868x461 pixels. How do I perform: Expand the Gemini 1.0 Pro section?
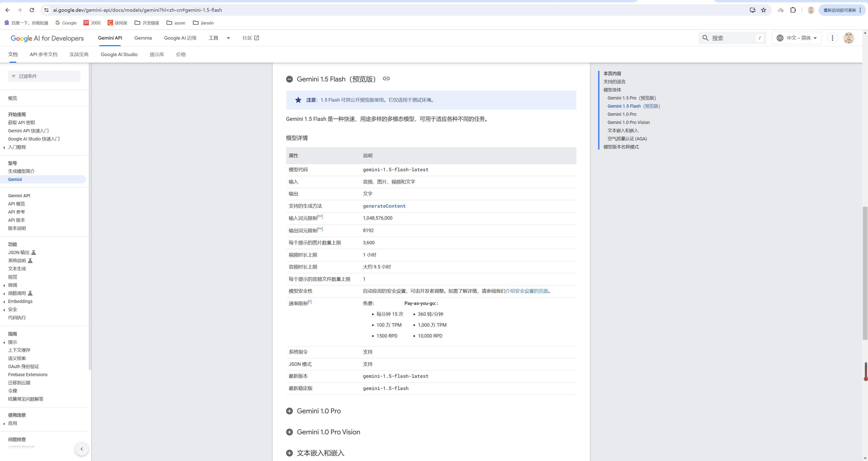(x=289, y=411)
